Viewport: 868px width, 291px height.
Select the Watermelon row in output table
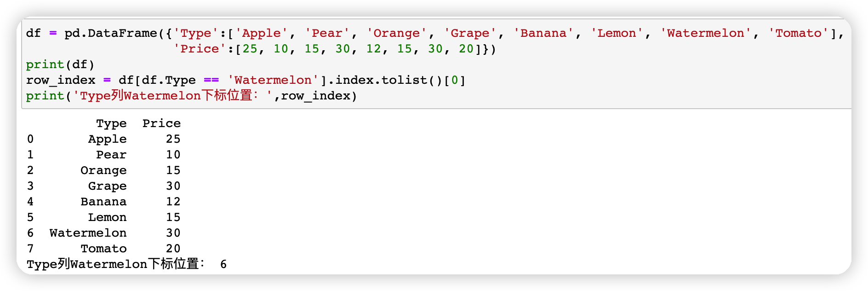pyautogui.click(x=103, y=233)
